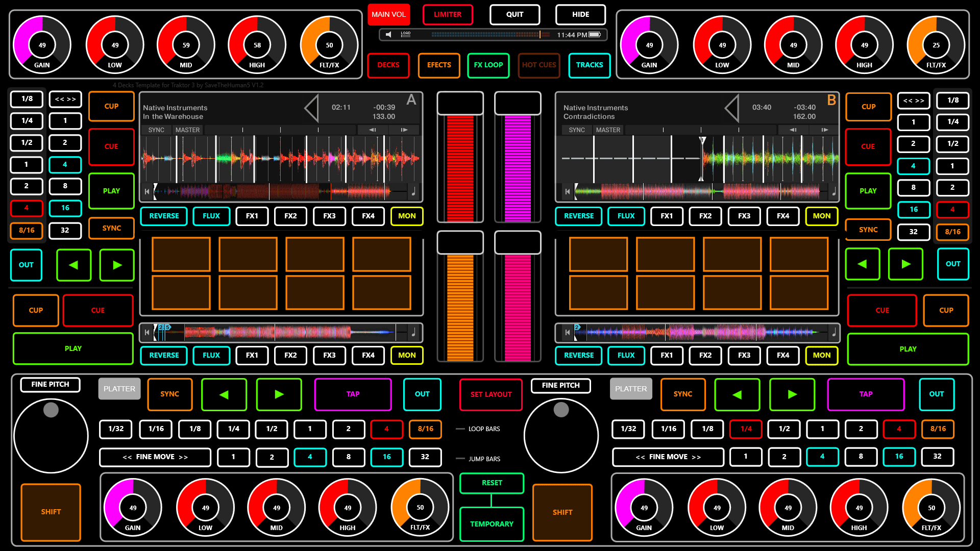Enable REVERSE on Deck B

pyautogui.click(x=579, y=216)
